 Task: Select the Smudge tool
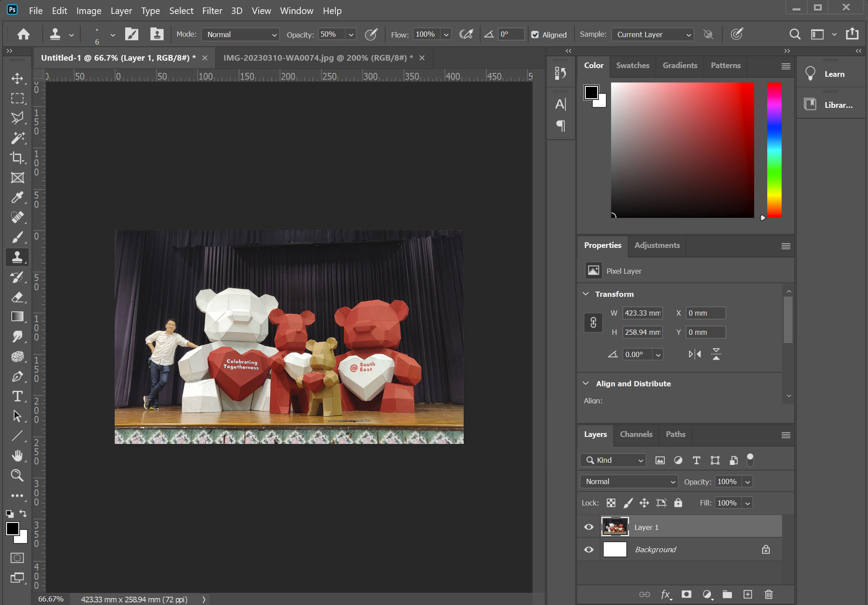(x=17, y=337)
